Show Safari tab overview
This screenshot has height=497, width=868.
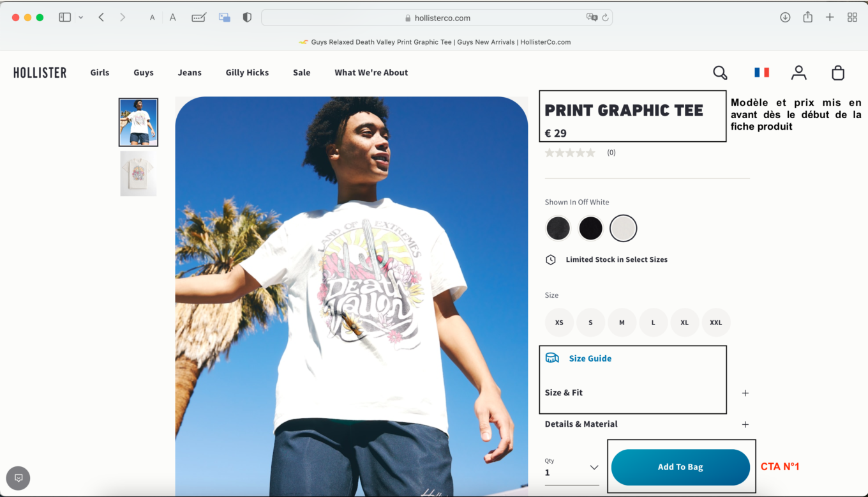click(852, 17)
